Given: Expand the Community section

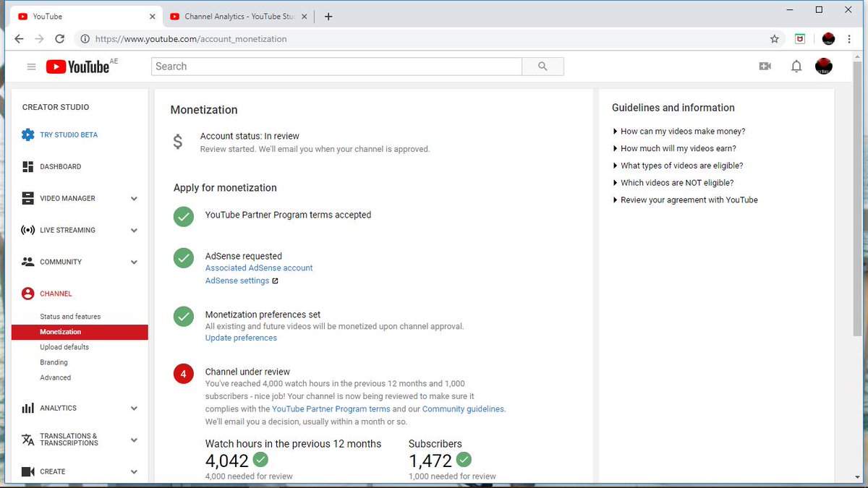Looking at the screenshot, I should click(134, 262).
